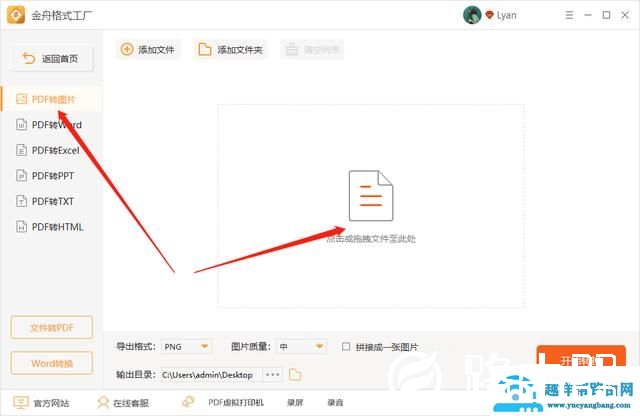Click the Lyan username text
This screenshot has height=416, width=640.
tap(507, 16)
